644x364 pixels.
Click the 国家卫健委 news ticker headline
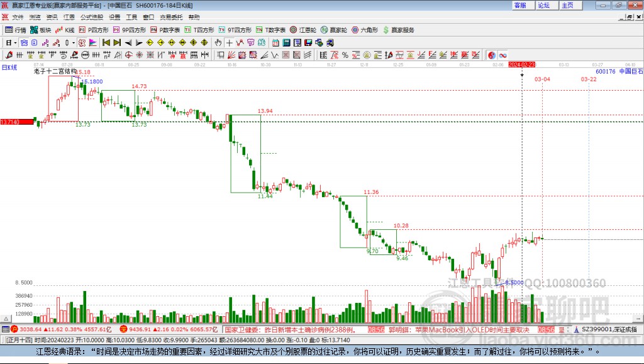point(290,329)
